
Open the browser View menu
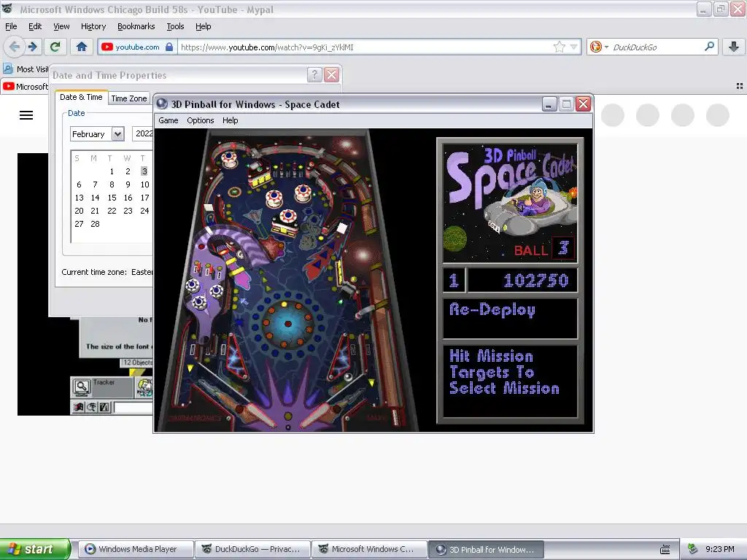click(61, 26)
